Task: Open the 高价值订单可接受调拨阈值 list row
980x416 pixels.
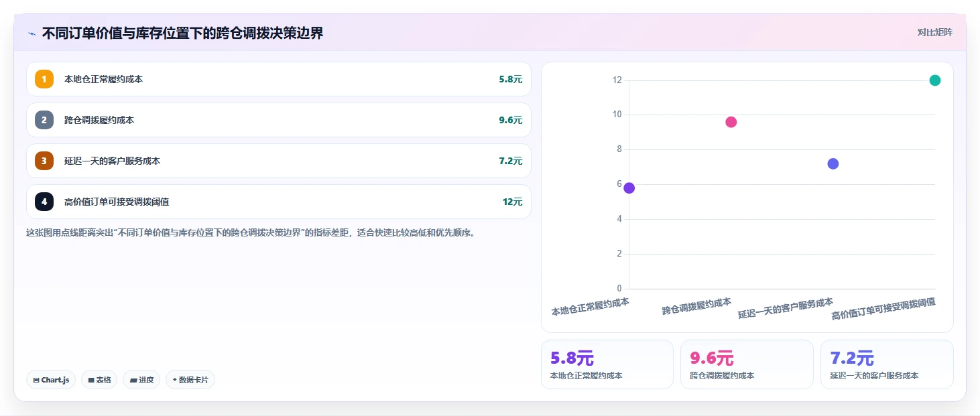Action: pyautogui.click(x=279, y=202)
